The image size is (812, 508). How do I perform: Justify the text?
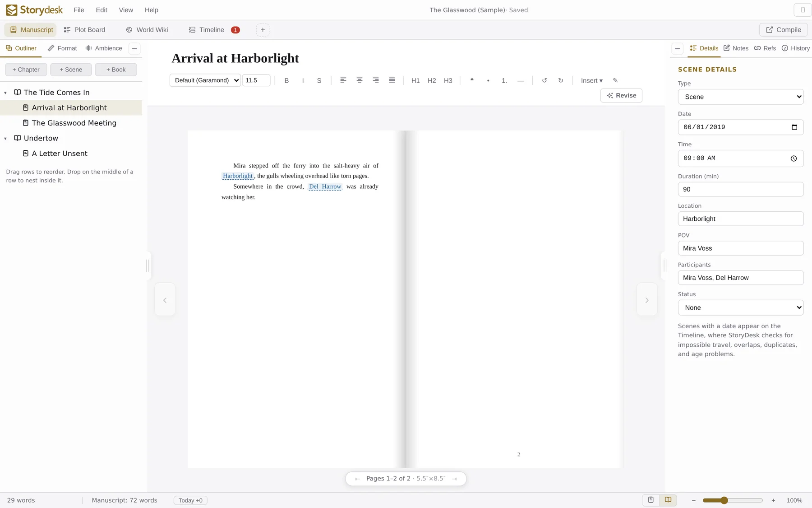(x=392, y=80)
